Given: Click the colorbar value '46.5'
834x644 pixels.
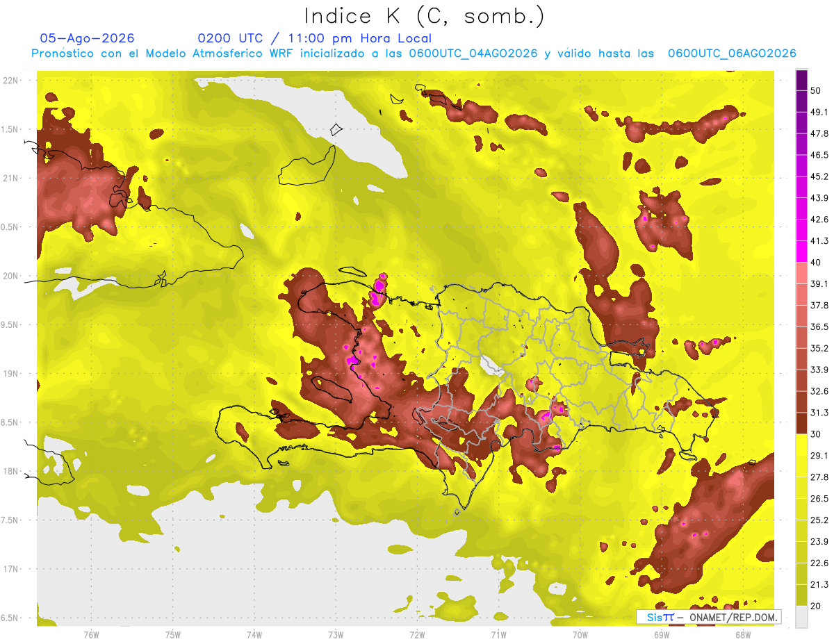Looking at the screenshot, I should click(x=820, y=155).
